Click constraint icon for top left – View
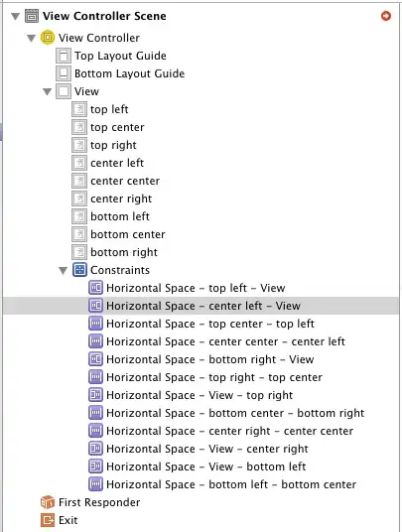The image size is (402, 532). tap(95, 288)
